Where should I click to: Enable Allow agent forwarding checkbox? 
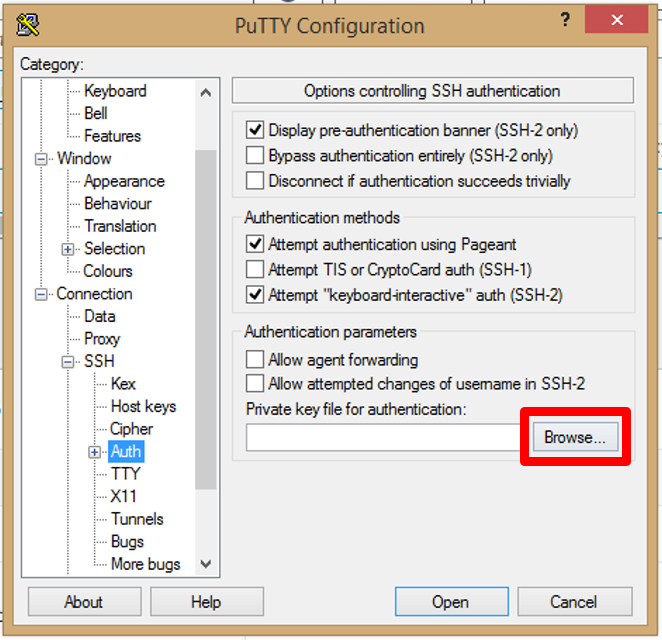[255, 360]
